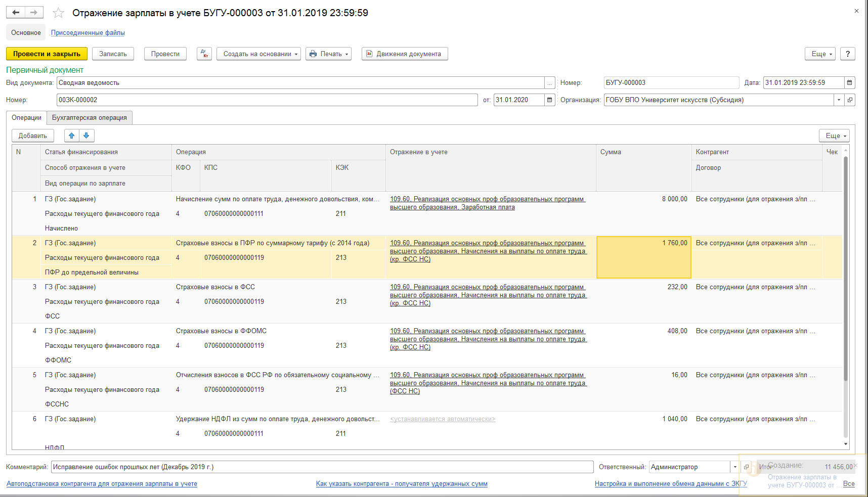This screenshot has width=868, height=497.
Task: Close the Создание notification popup
Action: 856,465
